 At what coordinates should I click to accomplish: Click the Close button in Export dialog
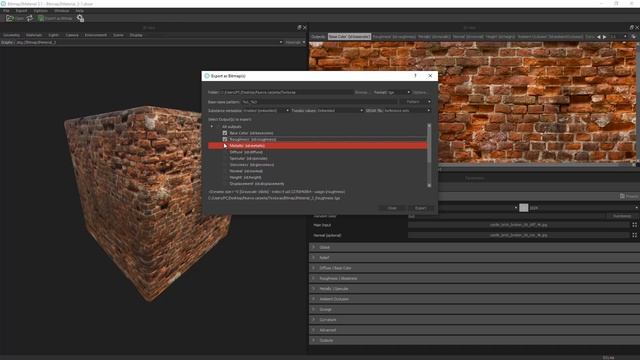[x=392, y=208]
